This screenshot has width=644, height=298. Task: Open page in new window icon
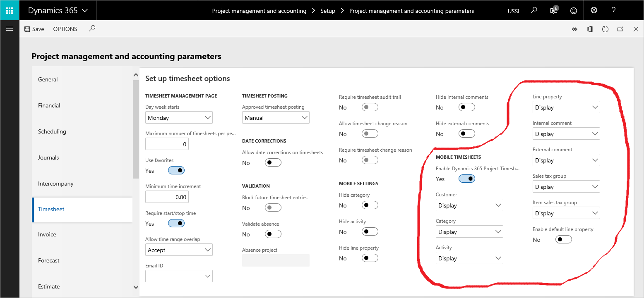620,29
